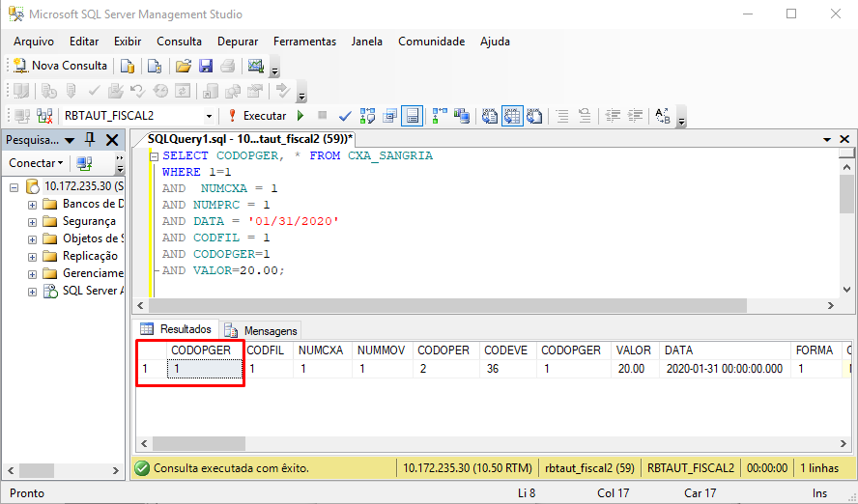Click the Object Explorer connect server icon

coord(84,163)
